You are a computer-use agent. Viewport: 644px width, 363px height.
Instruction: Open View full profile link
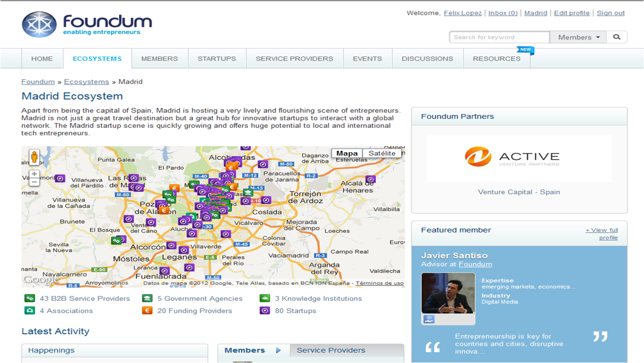coord(602,234)
